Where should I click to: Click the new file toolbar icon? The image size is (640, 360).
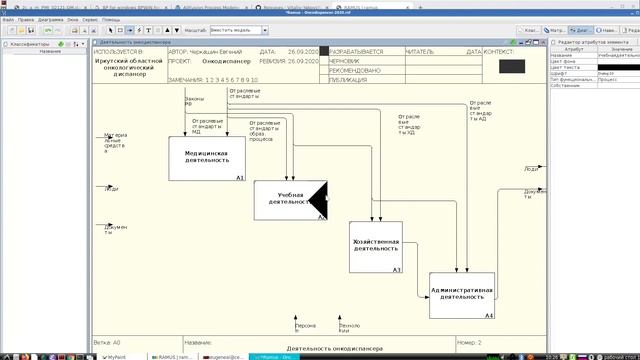tap(12, 30)
